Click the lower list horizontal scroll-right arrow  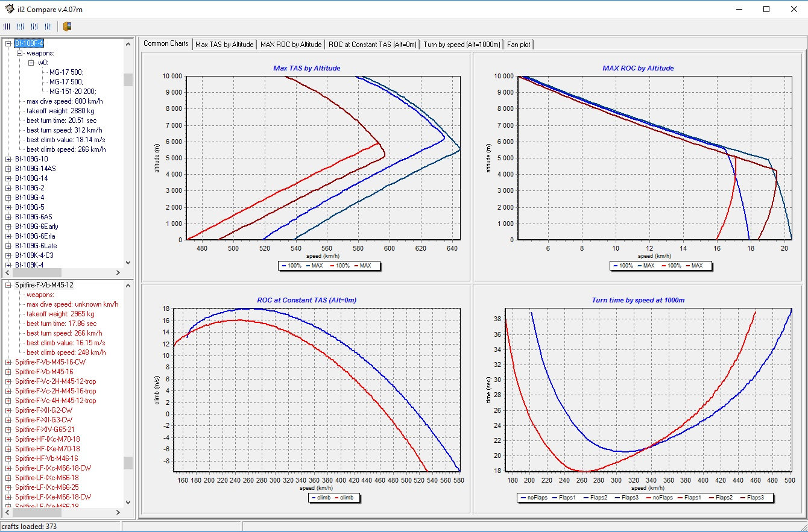coord(119,513)
